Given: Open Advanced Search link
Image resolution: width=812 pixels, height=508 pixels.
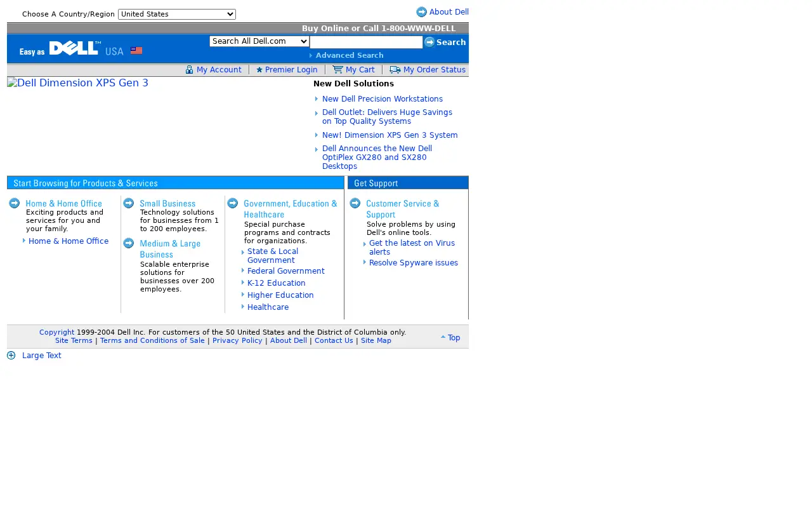Looking at the screenshot, I should coord(350,55).
